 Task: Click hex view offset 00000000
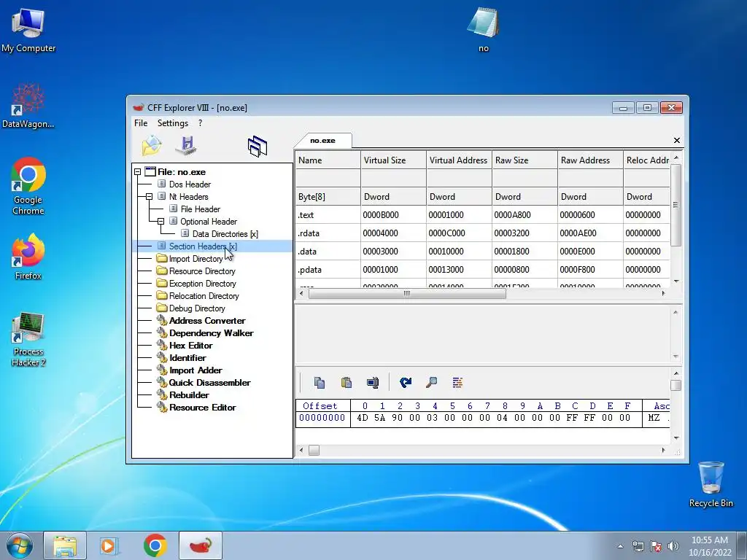(322, 418)
